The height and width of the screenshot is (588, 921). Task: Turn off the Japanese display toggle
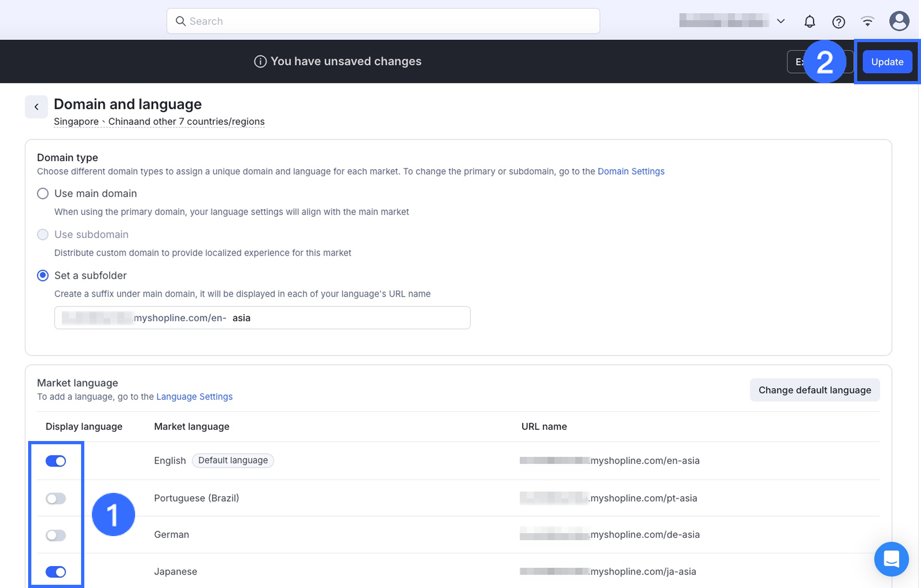56,572
